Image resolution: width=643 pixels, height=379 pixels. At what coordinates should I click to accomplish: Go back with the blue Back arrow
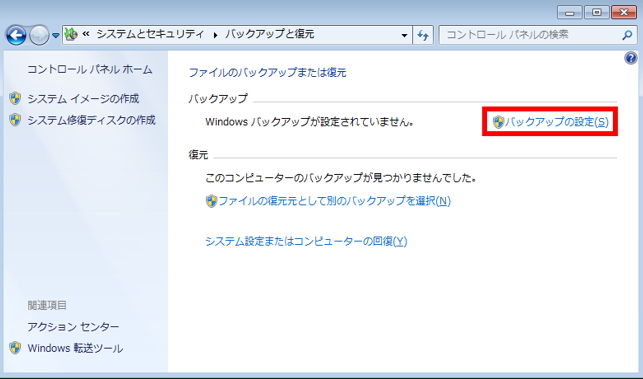(16, 35)
